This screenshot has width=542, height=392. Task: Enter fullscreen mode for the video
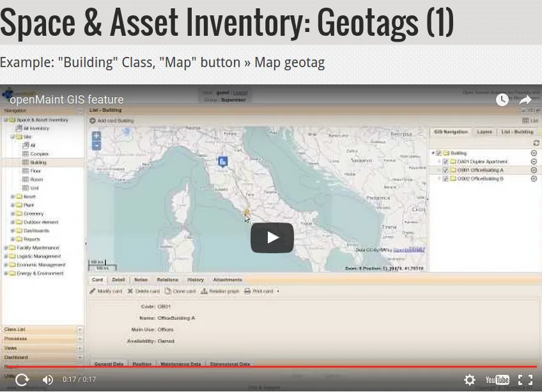525,380
